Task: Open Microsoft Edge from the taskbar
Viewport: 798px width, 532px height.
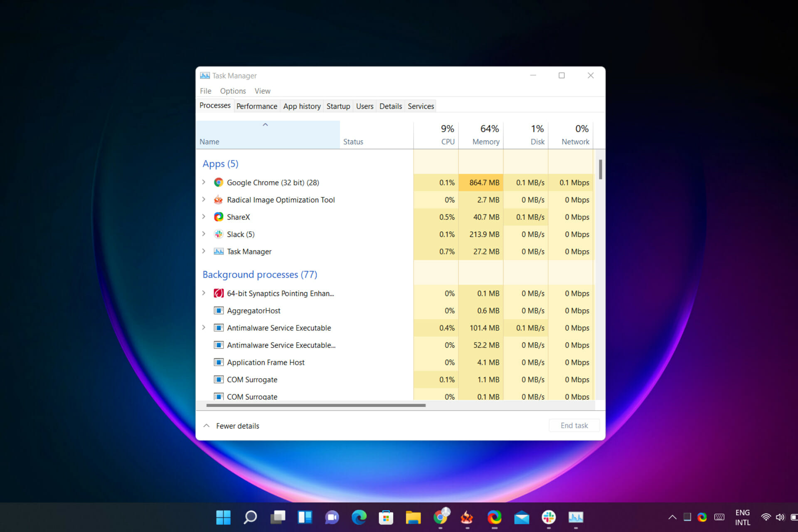Action: (x=359, y=517)
